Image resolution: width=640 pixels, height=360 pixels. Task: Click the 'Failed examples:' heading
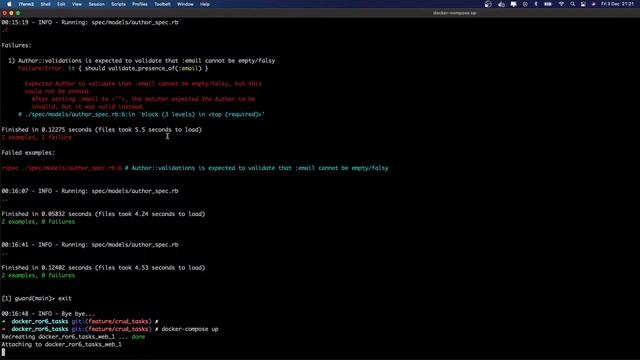point(28,153)
